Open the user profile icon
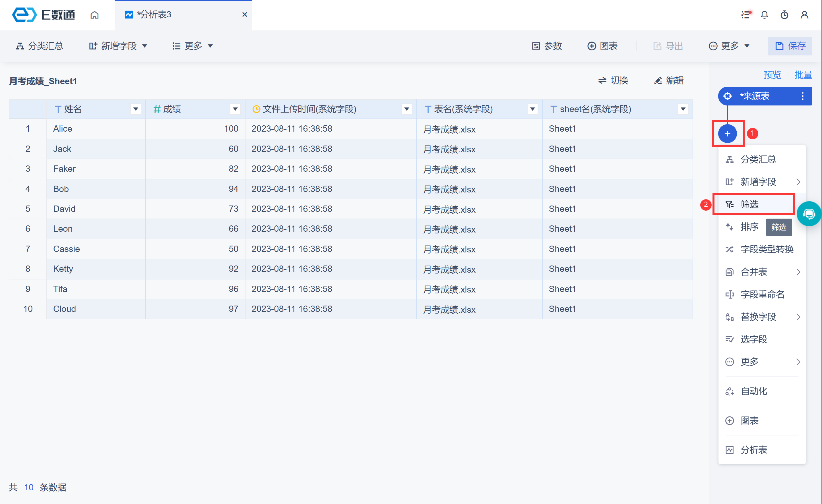This screenshot has width=822, height=504. click(x=804, y=15)
